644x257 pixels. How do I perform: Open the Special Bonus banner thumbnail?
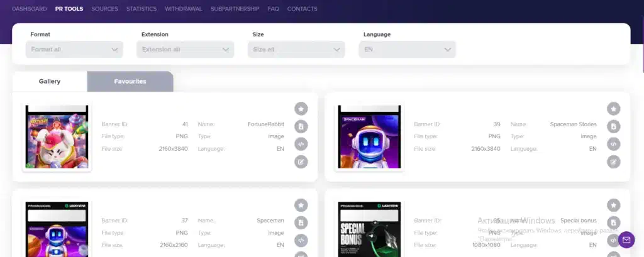pos(369,229)
